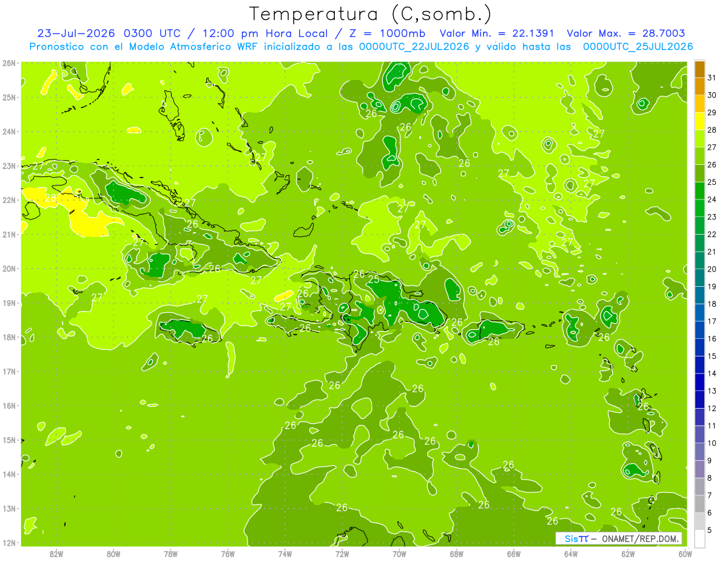The image size is (728, 562).
Task: Click the "25" contour label over Hispaniola
Action: [374, 279]
